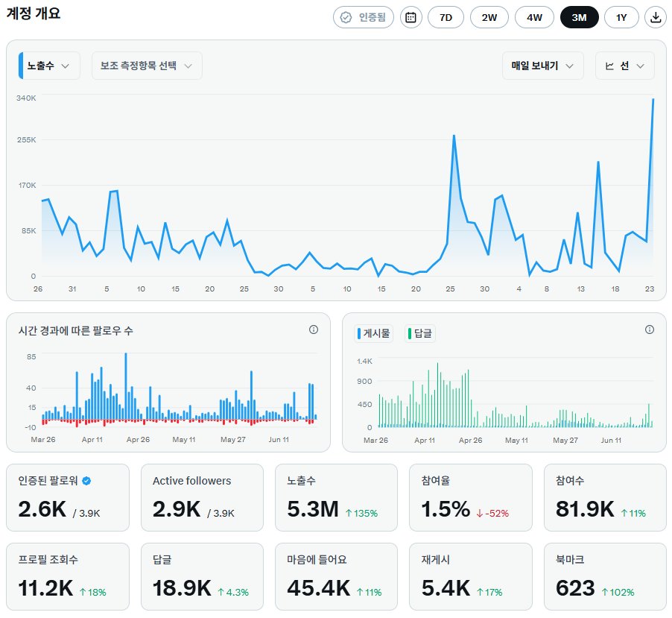
Task: Open the 노출수 primary metric dropdown
Action: [x=49, y=66]
